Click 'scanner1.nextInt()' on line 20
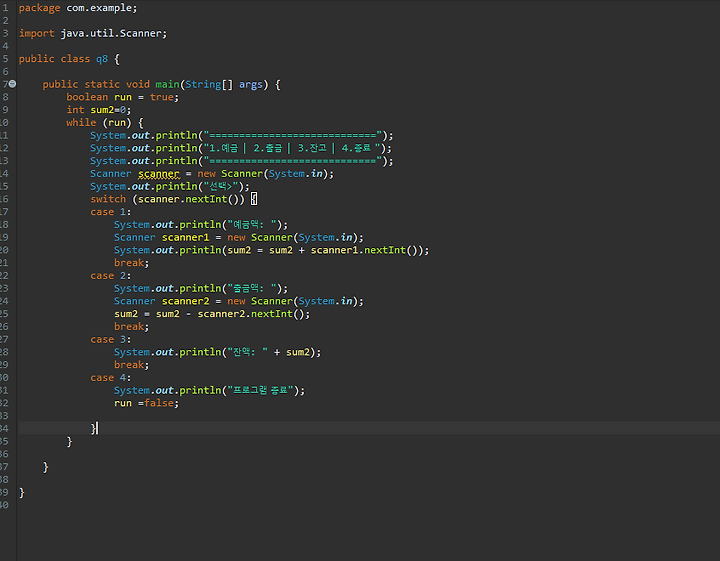The width and height of the screenshot is (720, 561). coord(365,250)
